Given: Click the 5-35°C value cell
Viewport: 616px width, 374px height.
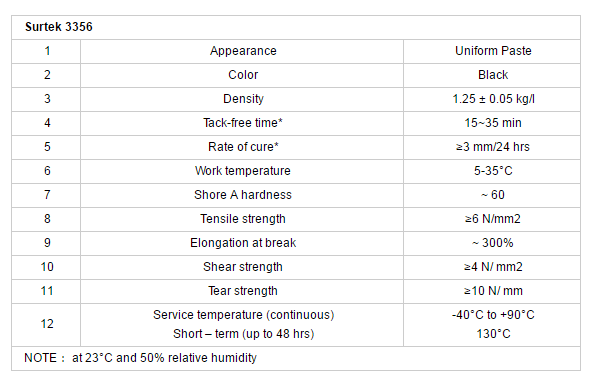Looking at the screenshot, I should point(493,171).
